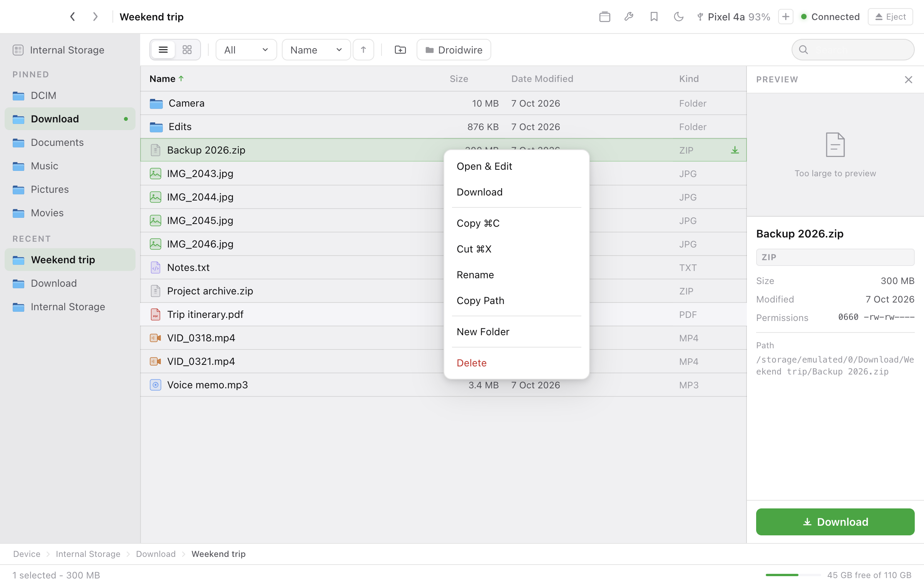Image resolution: width=924 pixels, height=585 pixels.
Task: Choose New Folder in context menu
Action: [x=517, y=332]
